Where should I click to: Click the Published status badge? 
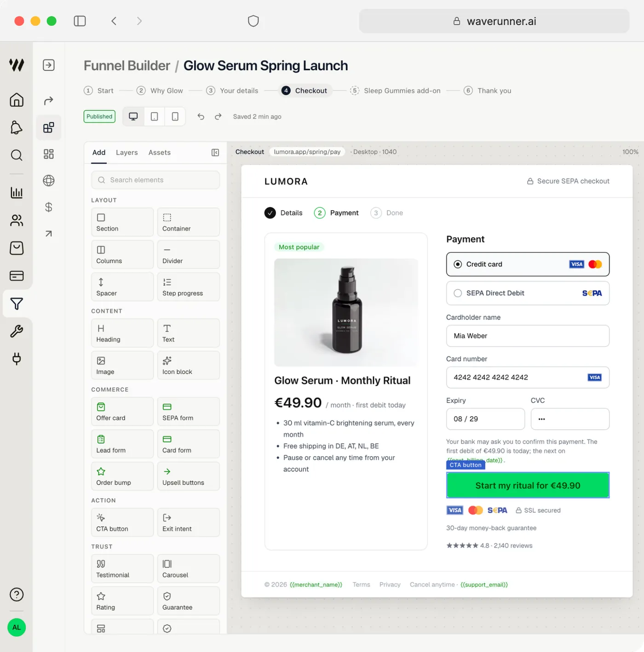click(99, 116)
